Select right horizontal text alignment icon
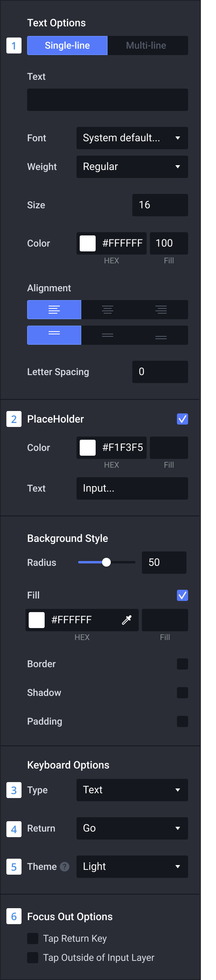Screen dimensions: 216x980 pos(161,310)
